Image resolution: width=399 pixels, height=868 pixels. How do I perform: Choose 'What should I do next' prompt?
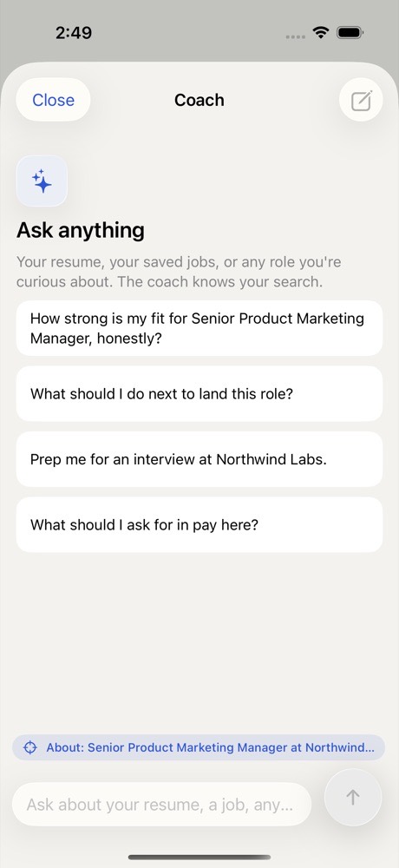199,393
